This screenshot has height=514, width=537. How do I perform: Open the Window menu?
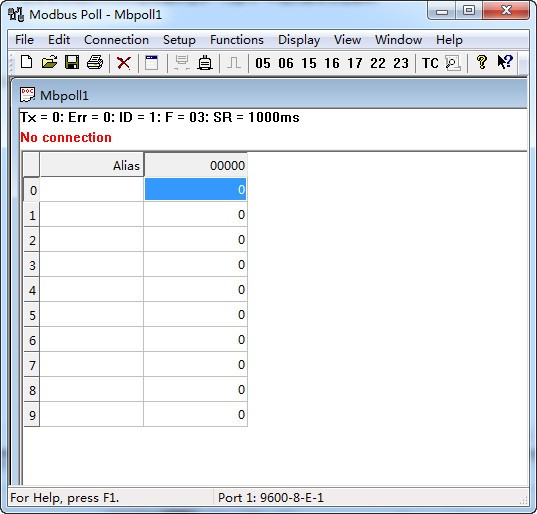click(x=398, y=40)
